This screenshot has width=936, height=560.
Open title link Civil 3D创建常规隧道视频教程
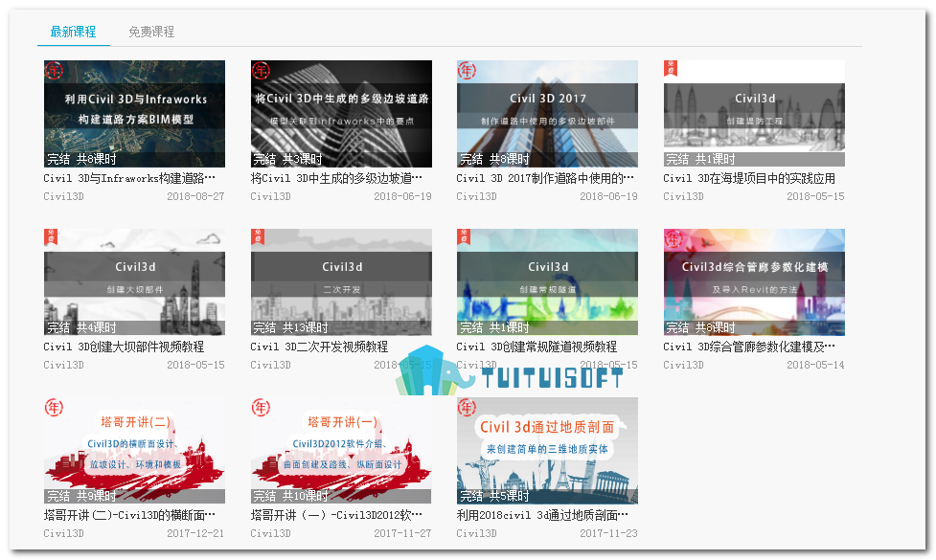tap(536, 347)
